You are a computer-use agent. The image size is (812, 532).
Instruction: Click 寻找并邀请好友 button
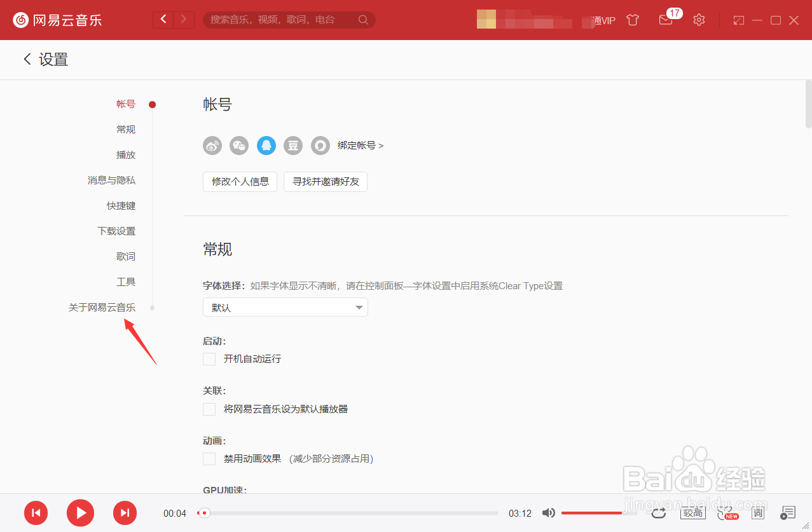pyautogui.click(x=326, y=182)
